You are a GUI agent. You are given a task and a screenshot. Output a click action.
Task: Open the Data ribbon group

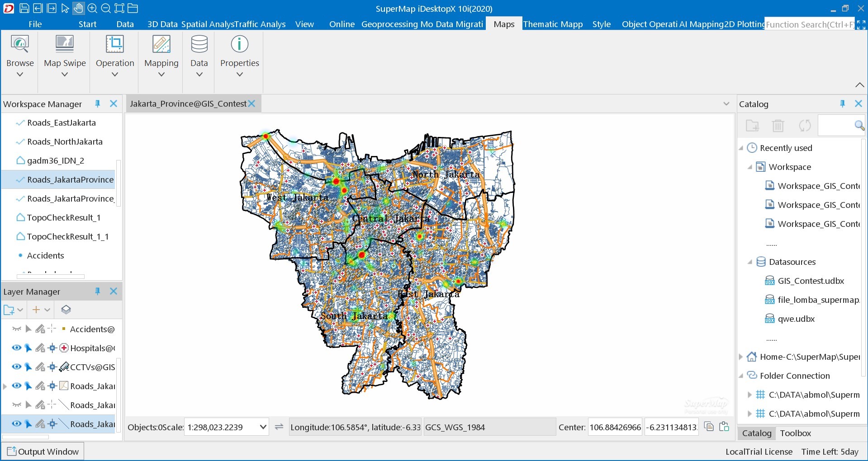pyautogui.click(x=199, y=56)
